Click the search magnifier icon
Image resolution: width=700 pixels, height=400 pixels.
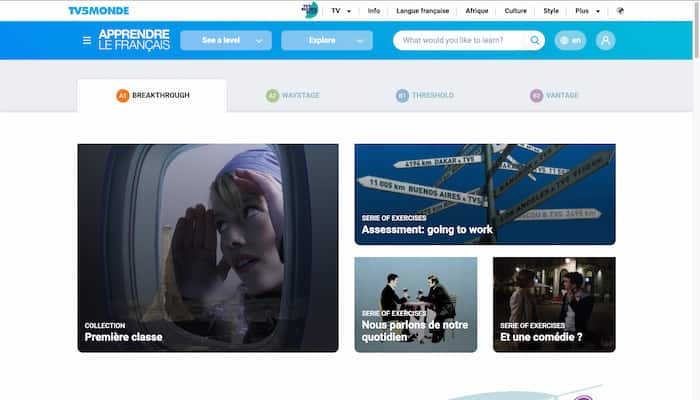534,40
